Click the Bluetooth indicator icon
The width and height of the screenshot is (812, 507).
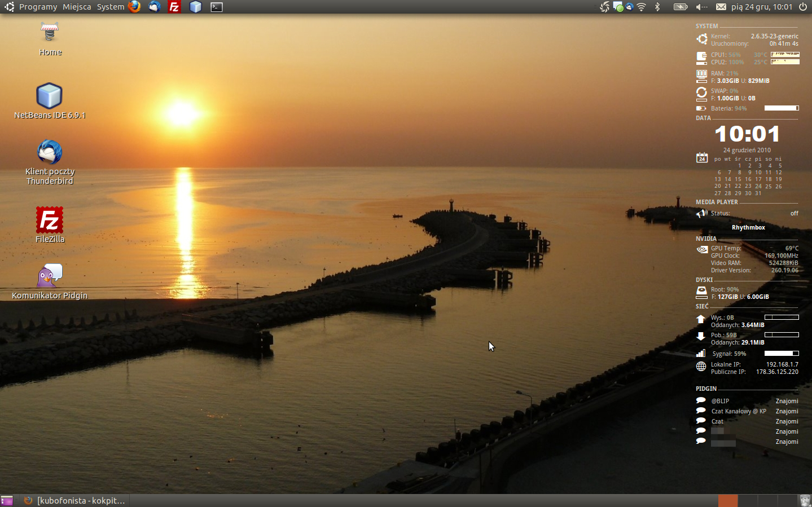pos(657,7)
